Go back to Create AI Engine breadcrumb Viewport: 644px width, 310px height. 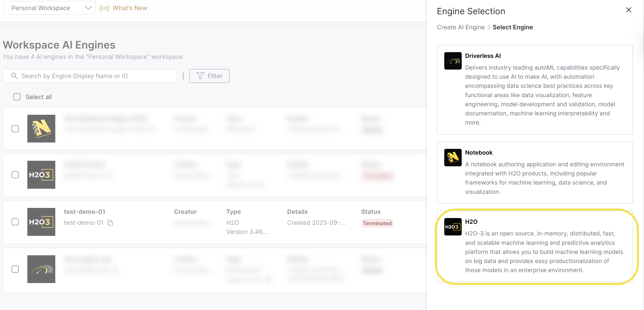click(x=461, y=27)
